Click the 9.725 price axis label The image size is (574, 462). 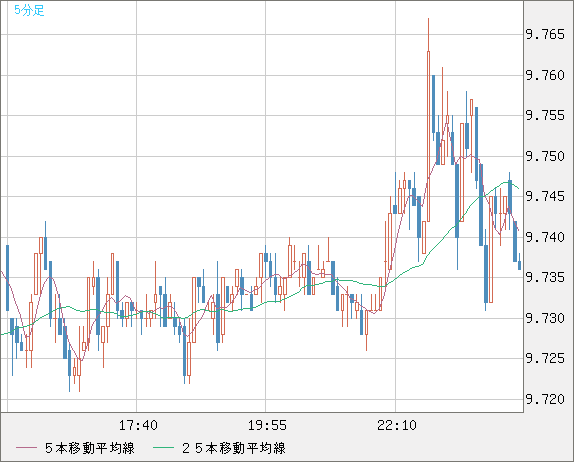pyautogui.click(x=545, y=358)
